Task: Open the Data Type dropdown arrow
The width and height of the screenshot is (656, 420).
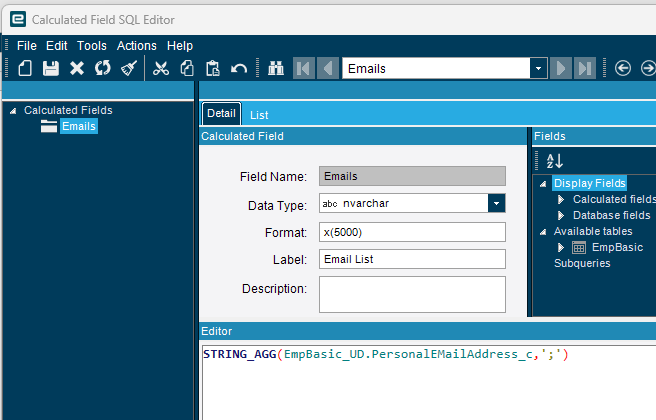Action: point(497,203)
